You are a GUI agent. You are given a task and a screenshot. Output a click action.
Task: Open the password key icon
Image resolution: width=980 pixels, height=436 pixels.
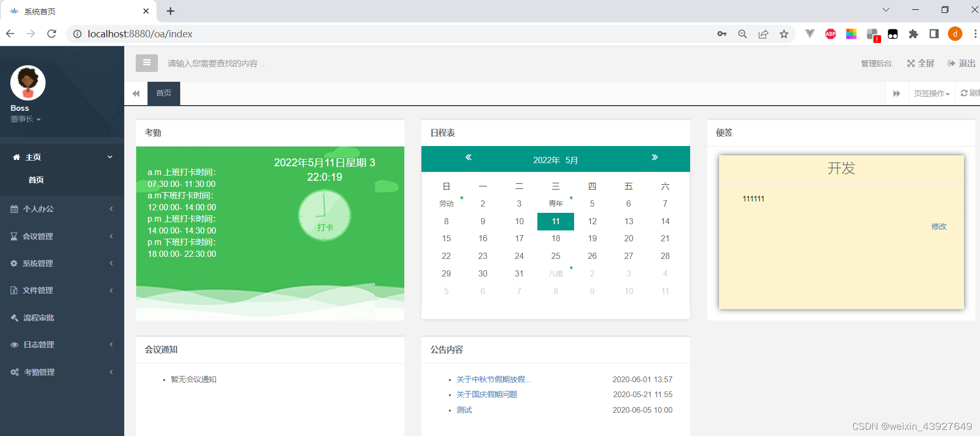(722, 34)
